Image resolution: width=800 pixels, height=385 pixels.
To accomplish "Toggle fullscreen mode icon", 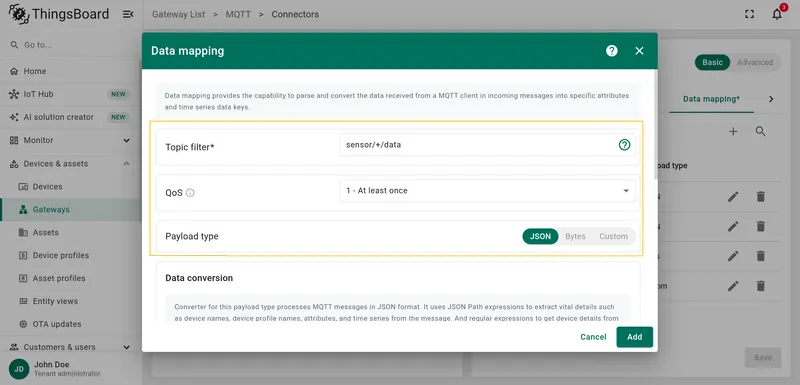I will [x=749, y=14].
